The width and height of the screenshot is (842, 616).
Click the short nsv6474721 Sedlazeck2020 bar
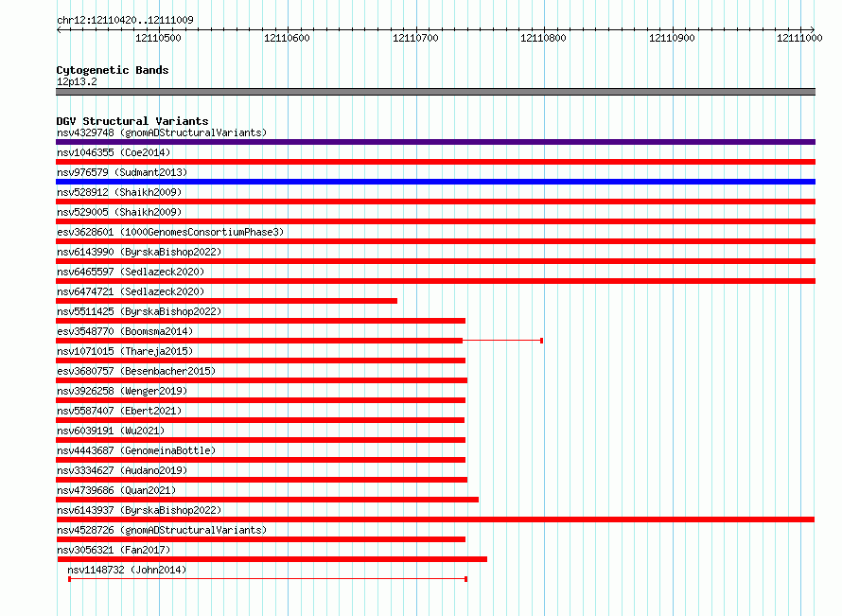click(x=227, y=301)
